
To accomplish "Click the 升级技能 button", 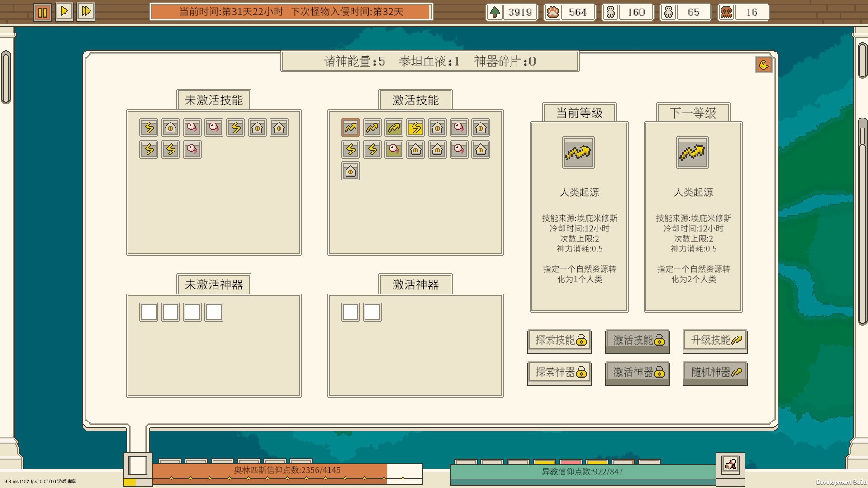I will [715, 341].
